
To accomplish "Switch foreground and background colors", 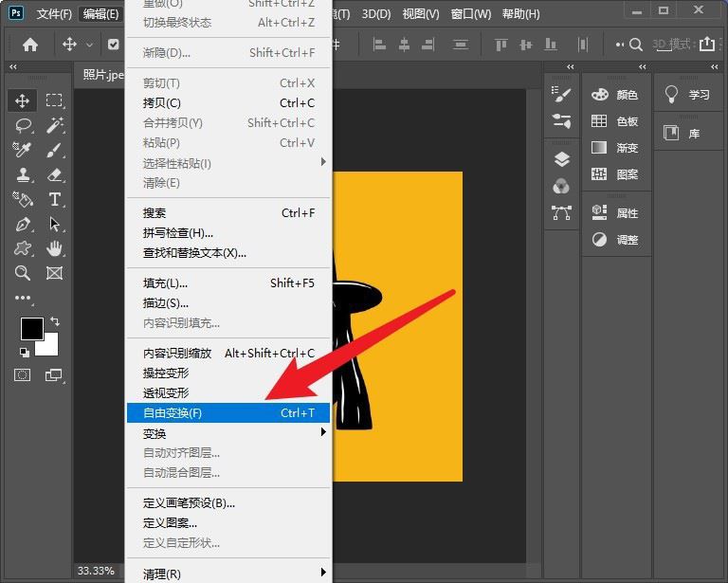I will (55, 320).
